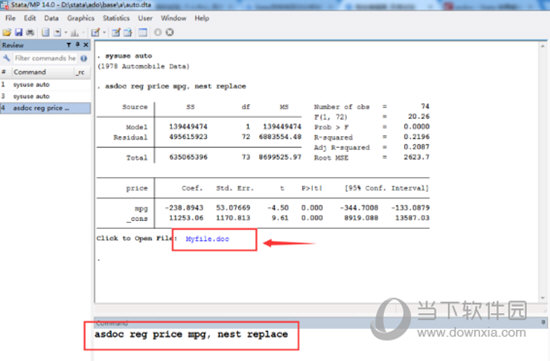Open the Help menu
This screenshot has height=361, width=550.
pyautogui.click(x=202, y=18)
